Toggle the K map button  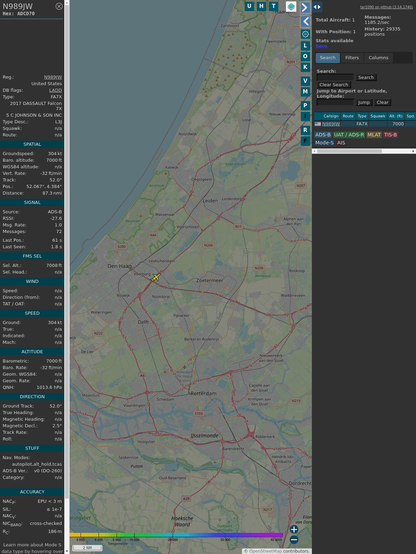[305, 67]
